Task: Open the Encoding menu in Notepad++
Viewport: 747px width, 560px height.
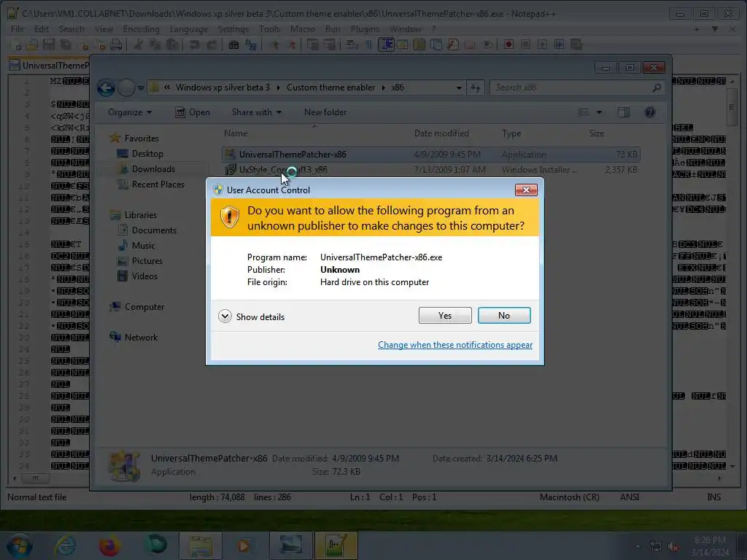Action: (x=141, y=29)
